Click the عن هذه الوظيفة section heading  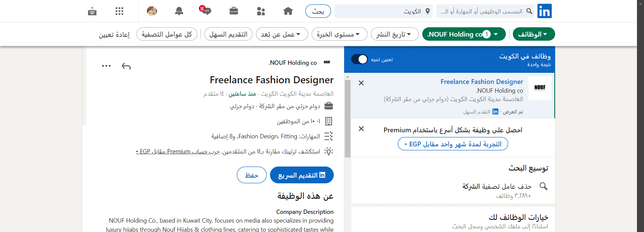click(305, 196)
